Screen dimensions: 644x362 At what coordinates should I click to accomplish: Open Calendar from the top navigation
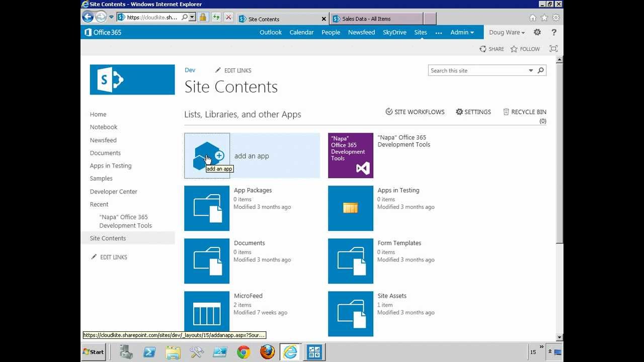[x=301, y=32]
